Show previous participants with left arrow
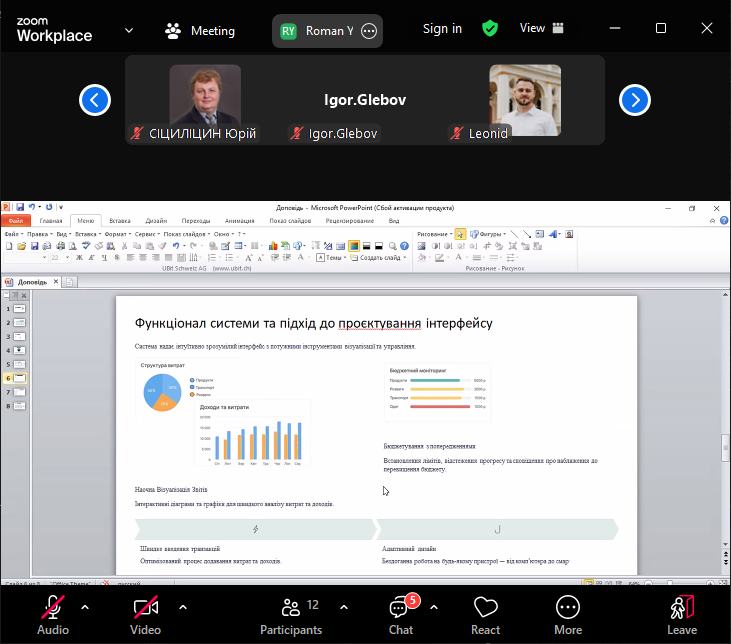Image resolution: width=731 pixels, height=644 pixels. coord(95,100)
